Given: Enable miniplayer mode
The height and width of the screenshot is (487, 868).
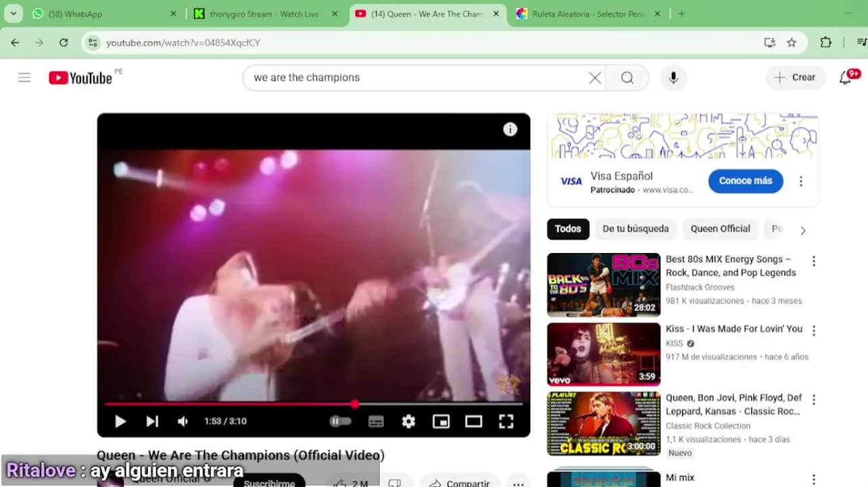Looking at the screenshot, I should tap(441, 421).
